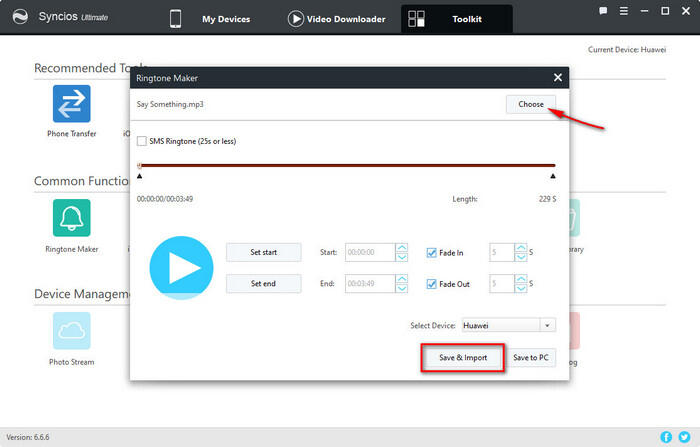Expand the Select Device dropdown
The image size is (700, 447).
(547, 325)
